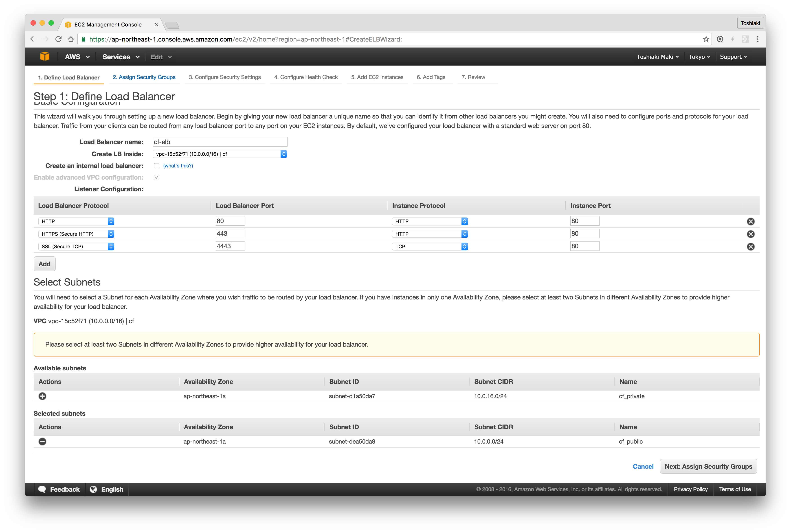Remove the SSL 4443 listener row

[751, 247]
